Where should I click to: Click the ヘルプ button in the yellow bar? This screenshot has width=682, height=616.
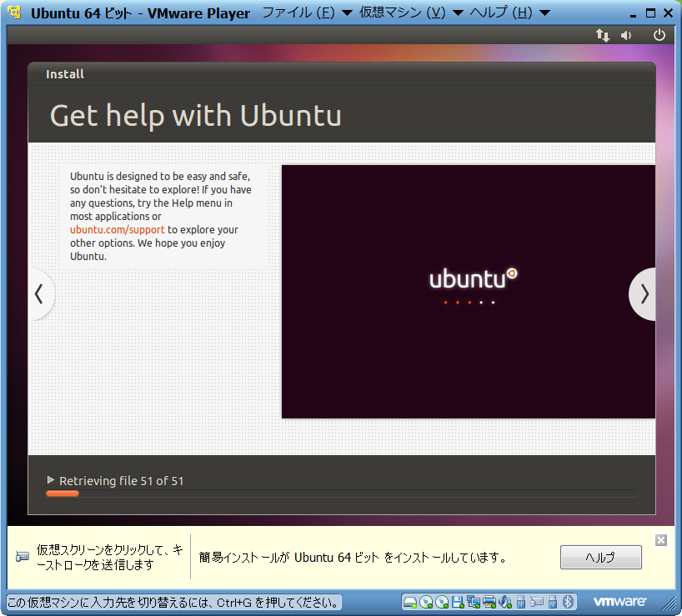coord(600,557)
